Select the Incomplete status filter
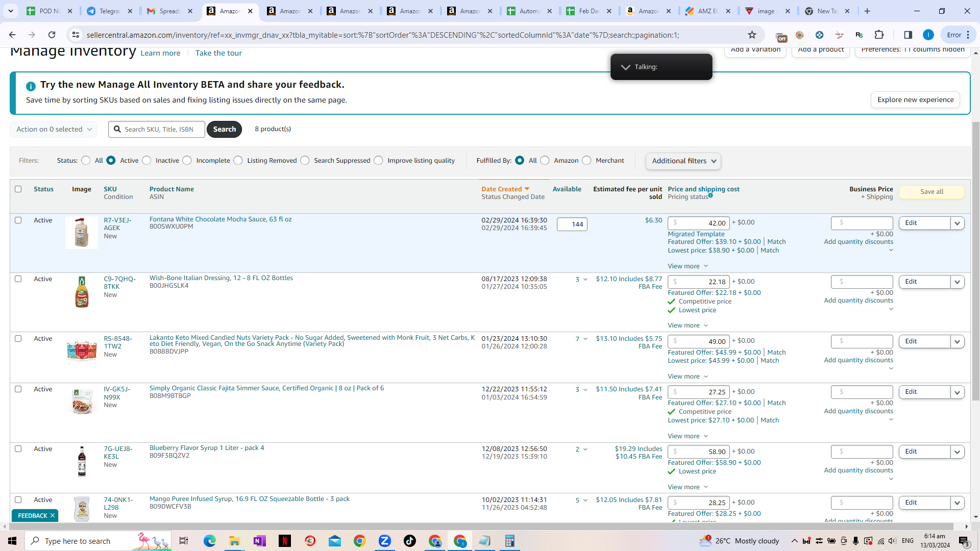 tap(187, 160)
